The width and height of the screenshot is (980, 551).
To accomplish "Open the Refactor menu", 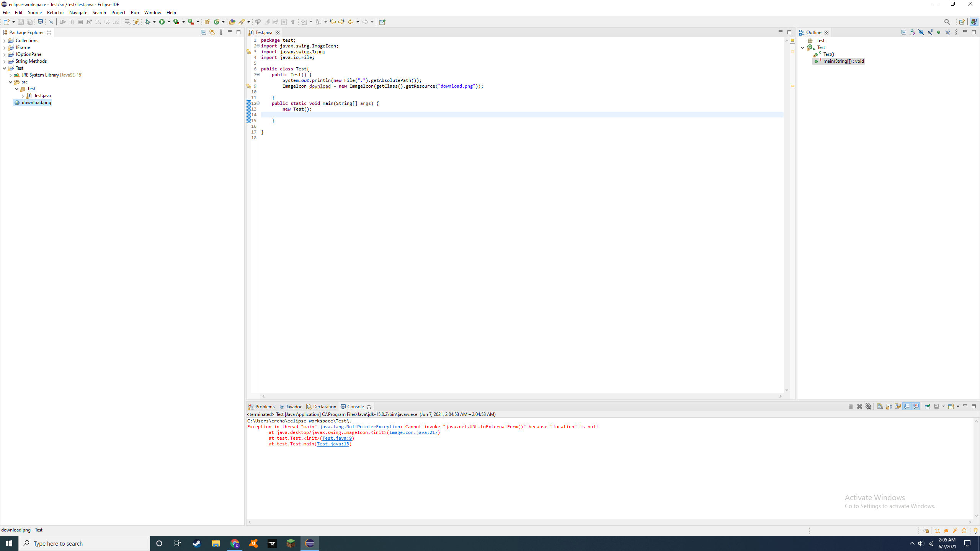I will pyautogui.click(x=55, y=12).
